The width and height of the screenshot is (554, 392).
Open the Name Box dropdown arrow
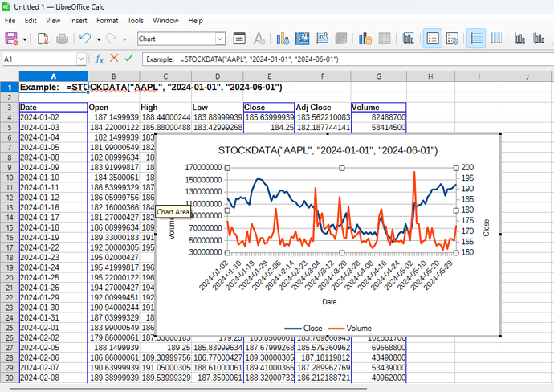click(x=81, y=59)
